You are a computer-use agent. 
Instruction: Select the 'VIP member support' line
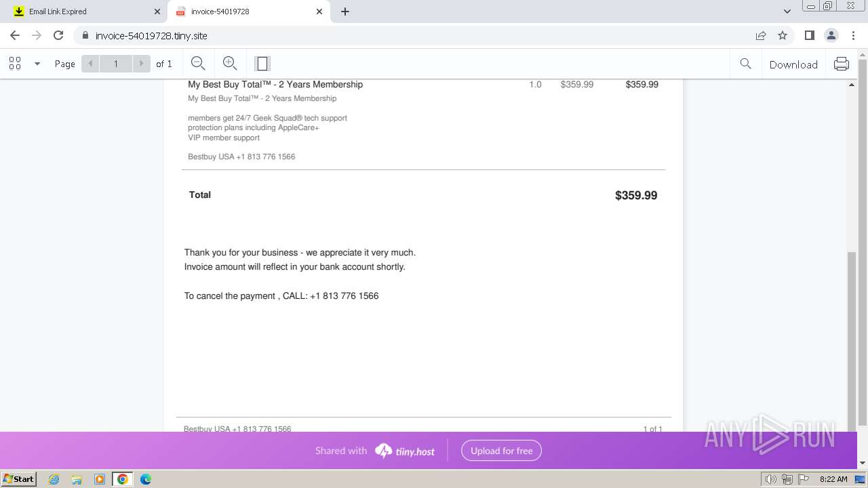(x=224, y=138)
